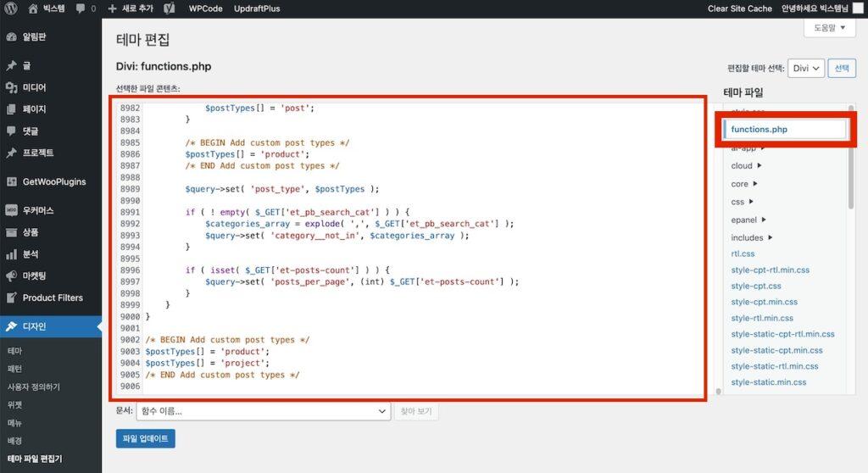Click the 분석 bar chart icon
This screenshot has height=473, width=868.
tap(12, 254)
